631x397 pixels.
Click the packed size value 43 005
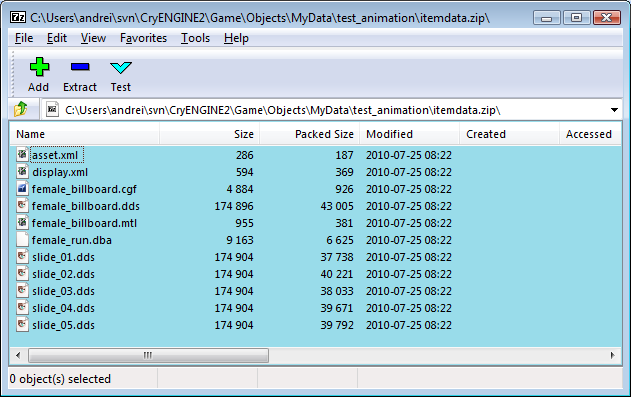(337, 206)
